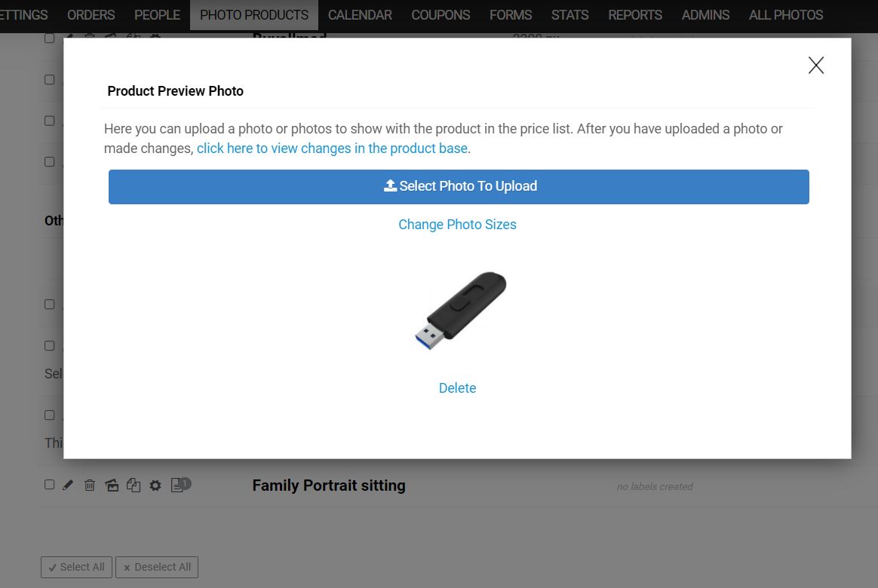Click the duplicate icon for Family Portrait sitting
The image size is (878, 588).
pyautogui.click(x=134, y=485)
